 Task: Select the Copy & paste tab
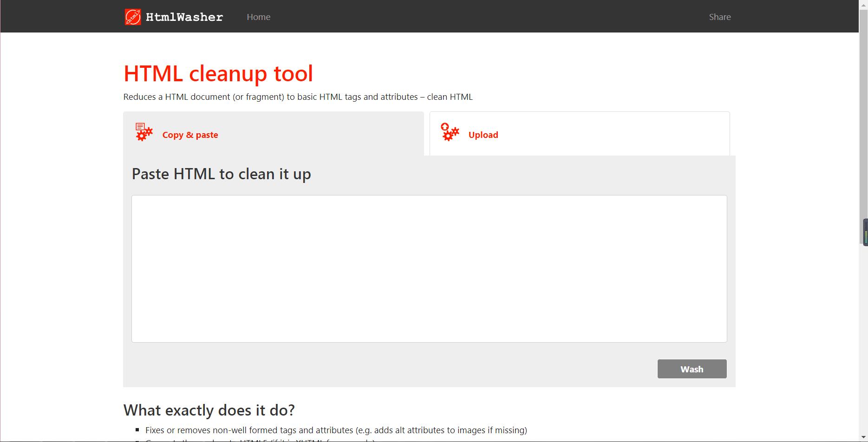tap(274, 134)
